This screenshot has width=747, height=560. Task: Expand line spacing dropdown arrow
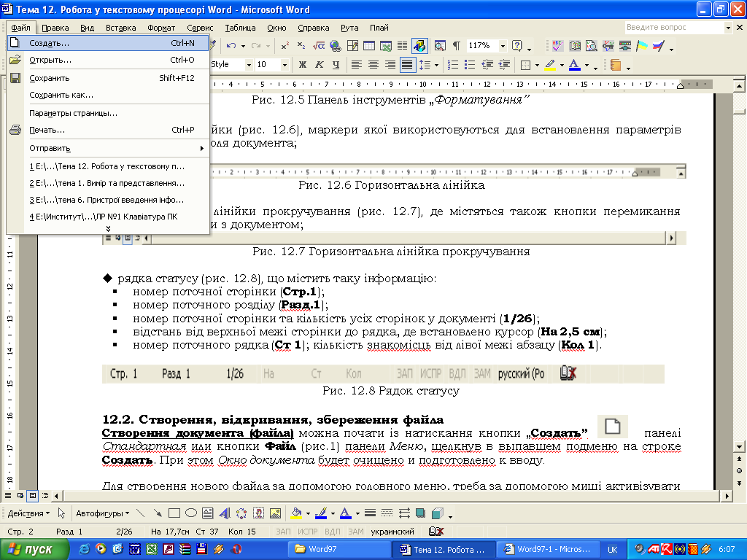[436, 65]
